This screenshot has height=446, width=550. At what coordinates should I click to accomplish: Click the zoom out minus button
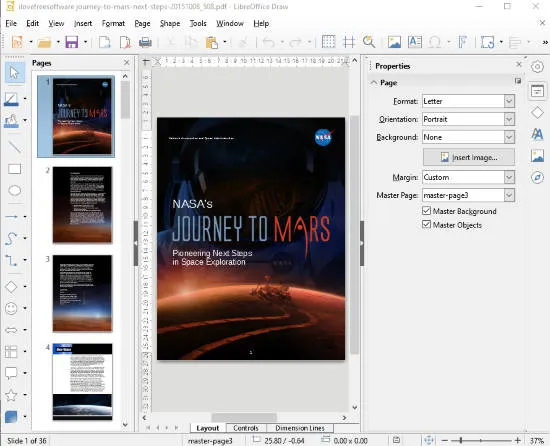(445, 440)
